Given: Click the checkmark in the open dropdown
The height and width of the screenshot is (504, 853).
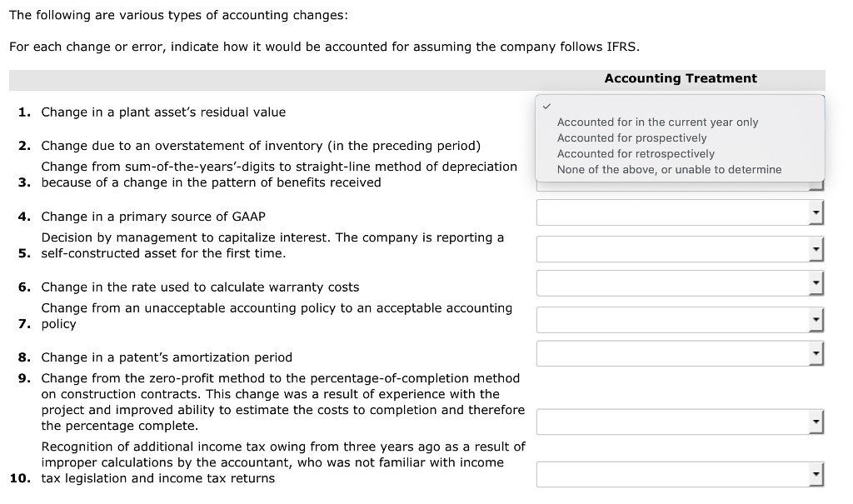Looking at the screenshot, I should (x=547, y=107).
